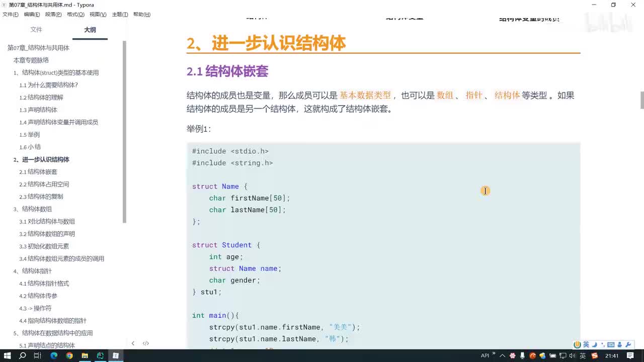Open the 主题(T) menu
644x362 pixels.
[x=120, y=15]
